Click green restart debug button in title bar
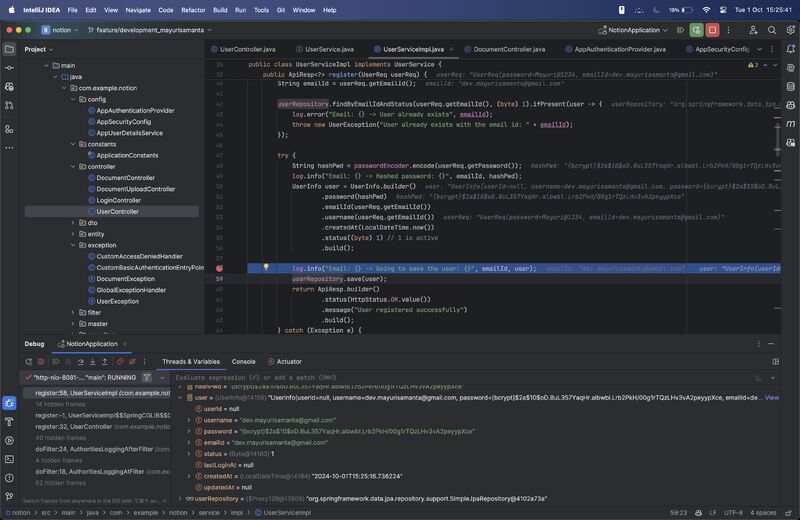Screen dimensions: 800x520 pyautogui.click(x=696, y=30)
